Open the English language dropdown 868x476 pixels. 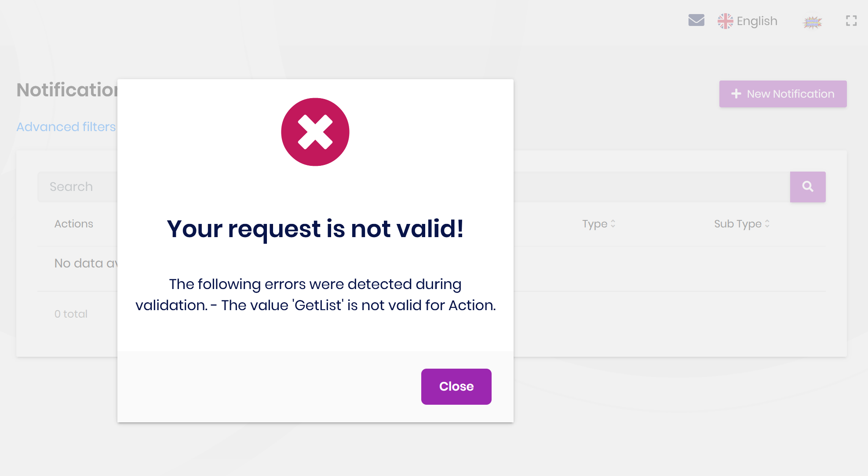(757, 21)
